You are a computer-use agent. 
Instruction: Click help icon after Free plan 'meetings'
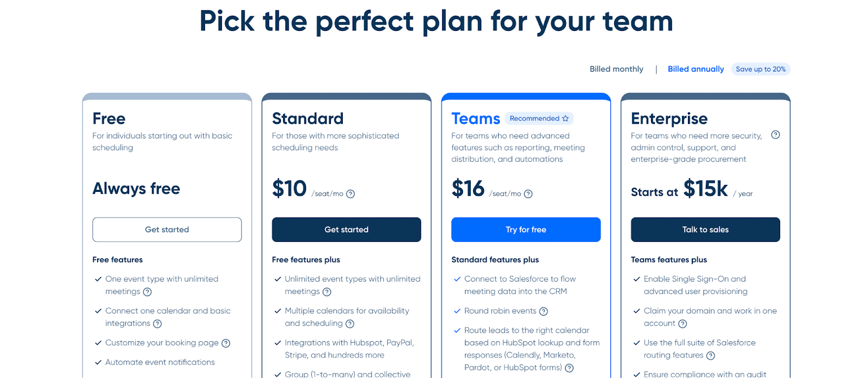click(147, 292)
